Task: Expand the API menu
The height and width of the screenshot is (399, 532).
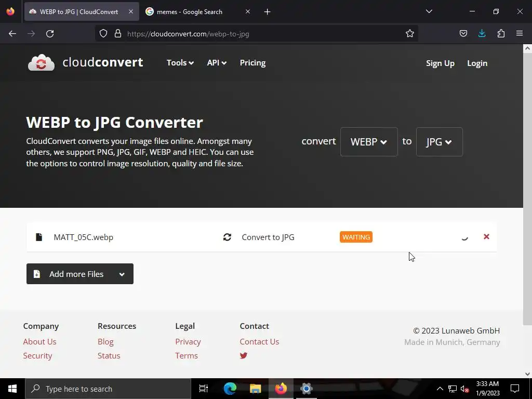Action: 217,63
